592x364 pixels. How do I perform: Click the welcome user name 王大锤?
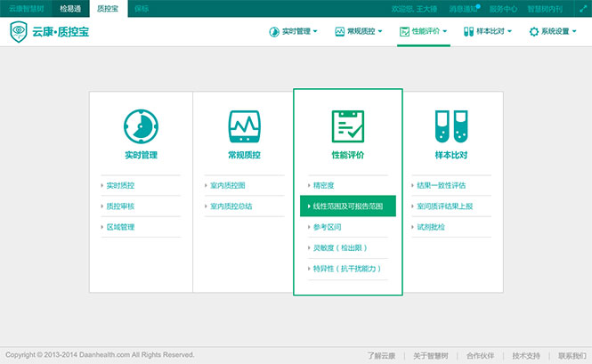pos(427,9)
